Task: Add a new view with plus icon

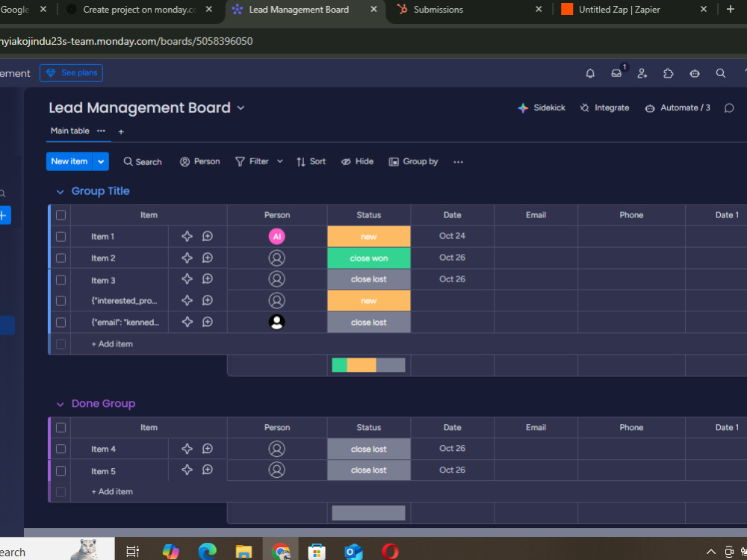Action: point(121,132)
